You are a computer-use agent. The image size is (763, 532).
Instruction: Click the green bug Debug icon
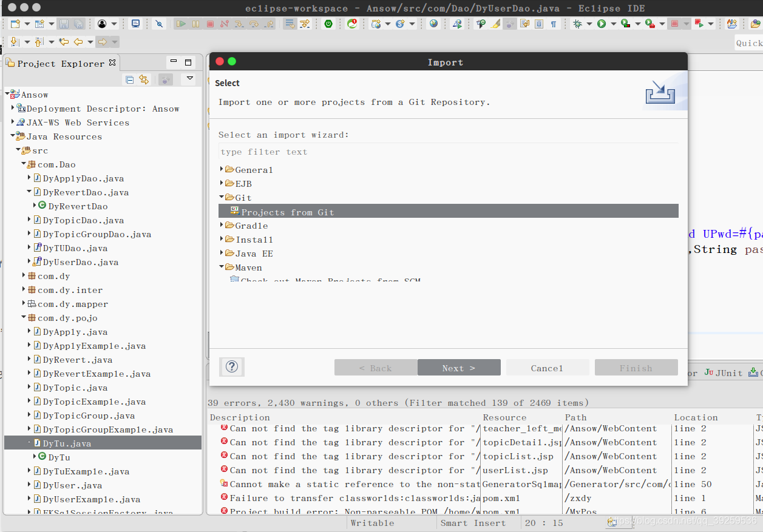[577, 24]
